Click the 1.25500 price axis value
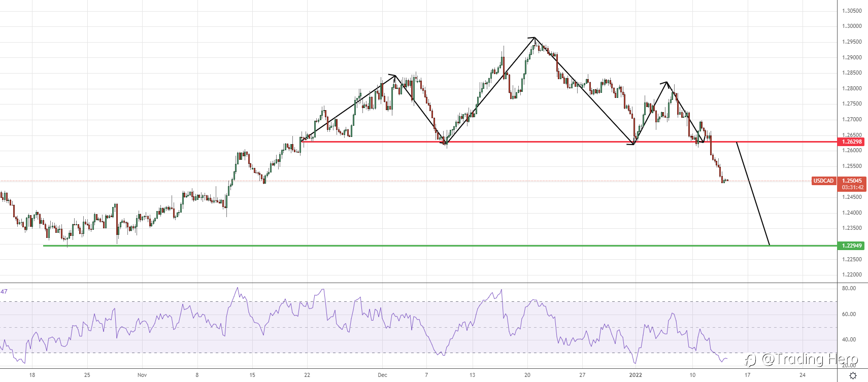Screen dimensions: 868x382 click(x=852, y=166)
